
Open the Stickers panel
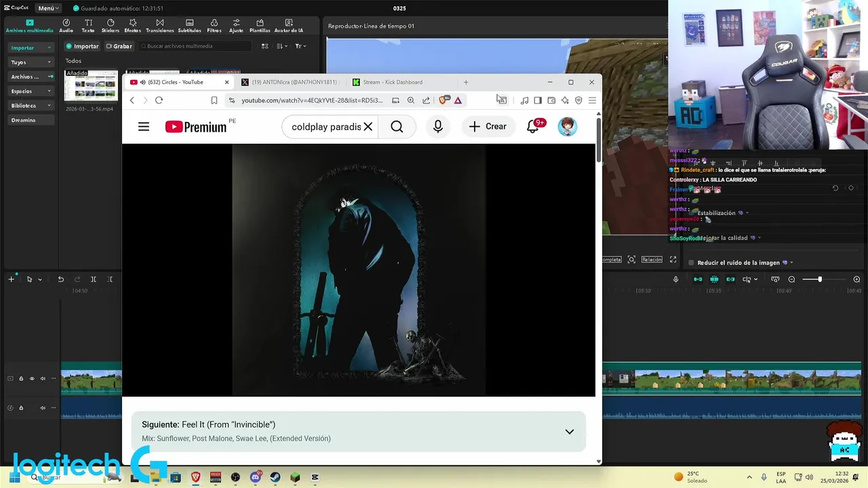[111, 26]
